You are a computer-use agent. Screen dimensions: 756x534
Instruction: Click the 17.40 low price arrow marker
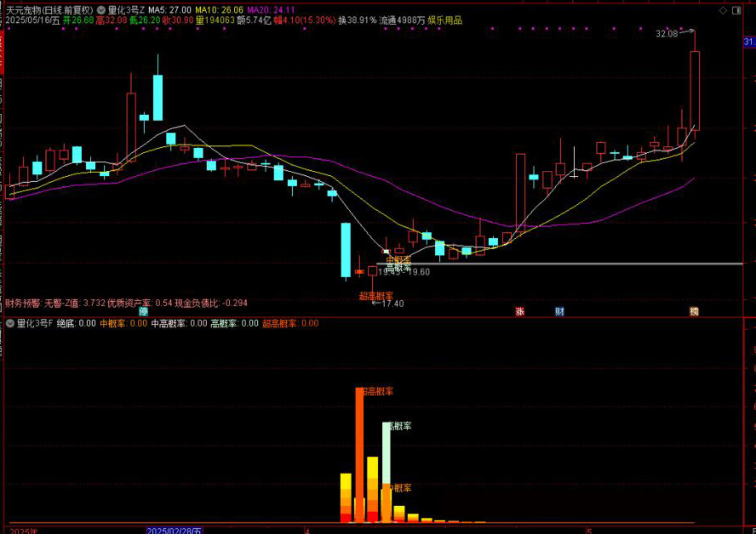point(388,303)
